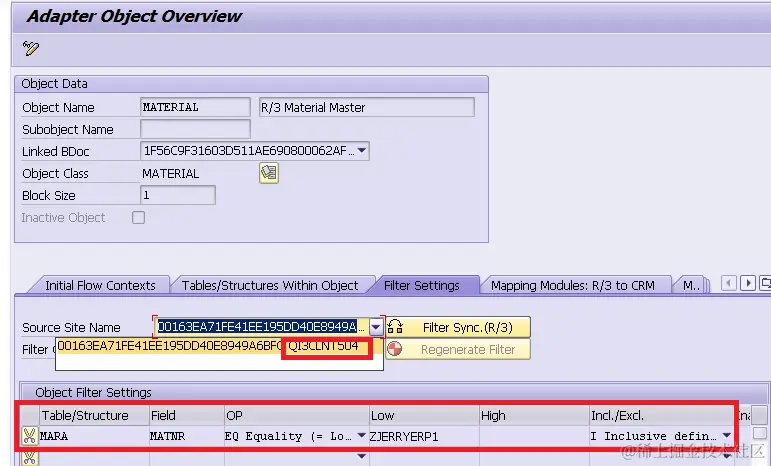Click the Filter Sync.(R/3) button
771x466 pixels.
click(458, 327)
